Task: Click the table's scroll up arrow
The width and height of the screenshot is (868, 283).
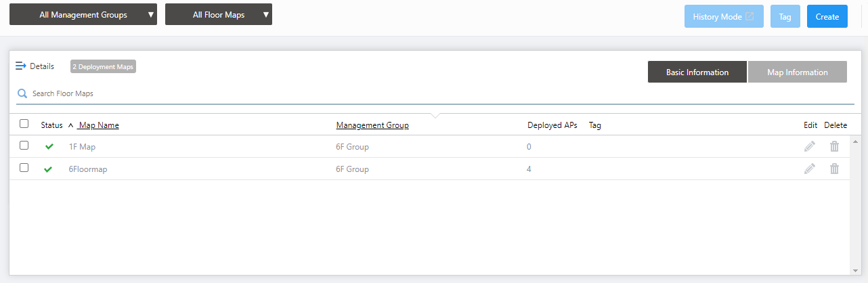Action: (x=855, y=141)
